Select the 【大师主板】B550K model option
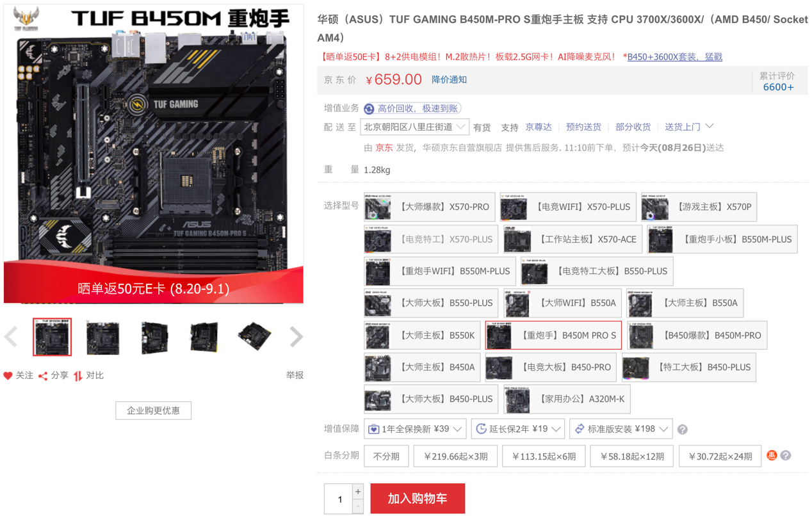The height and width of the screenshot is (516, 812). (421, 335)
